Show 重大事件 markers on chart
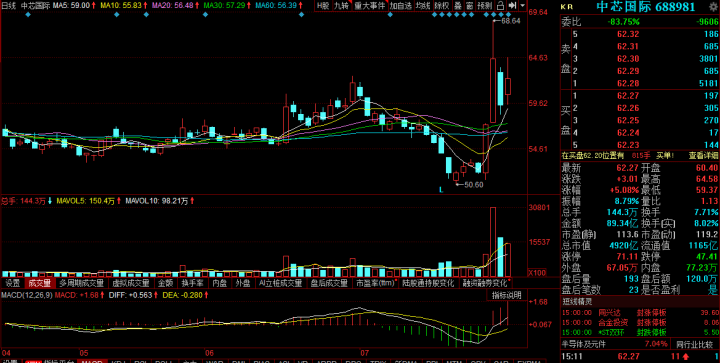Image resolution: width=720 pixels, height=363 pixels. pos(370,6)
